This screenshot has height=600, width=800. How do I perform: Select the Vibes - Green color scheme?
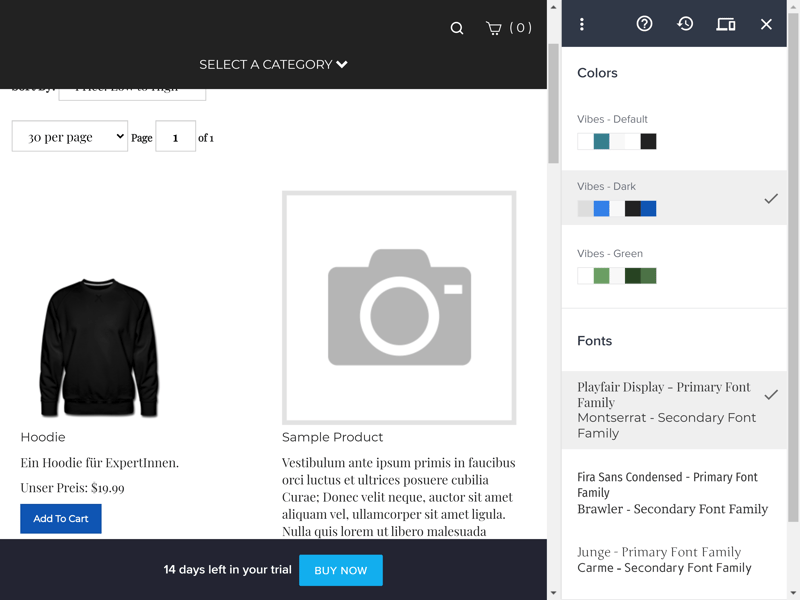tap(673, 266)
